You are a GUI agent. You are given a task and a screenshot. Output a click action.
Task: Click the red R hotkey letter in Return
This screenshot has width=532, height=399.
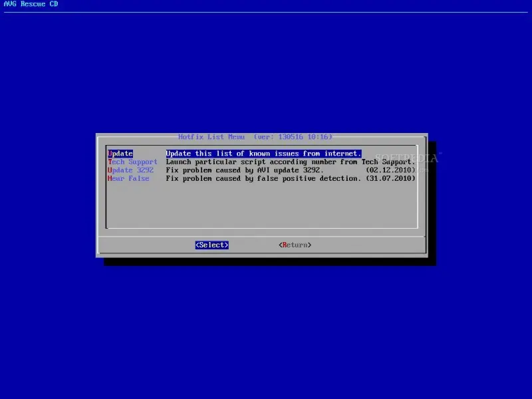(x=285, y=245)
